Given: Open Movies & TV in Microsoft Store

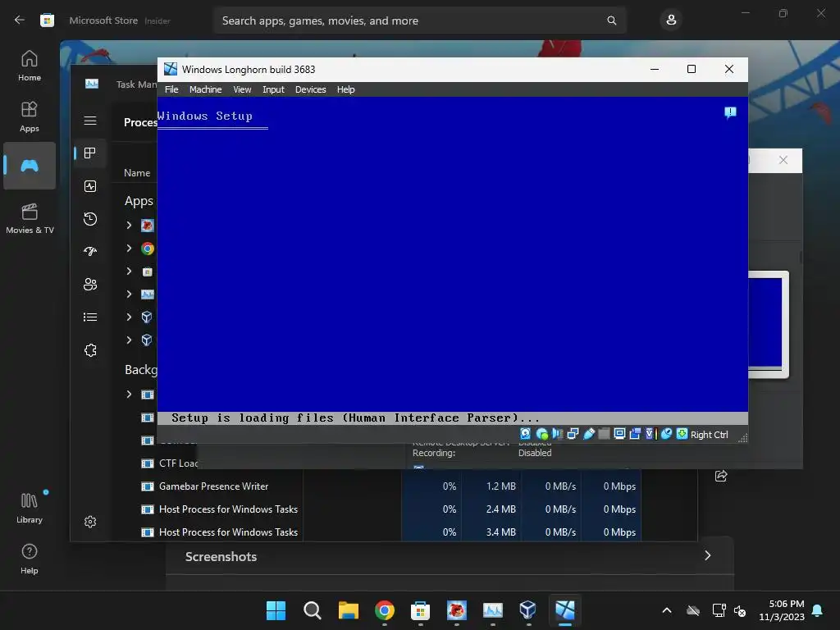Looking at the screenshot, I should [30, 218].
